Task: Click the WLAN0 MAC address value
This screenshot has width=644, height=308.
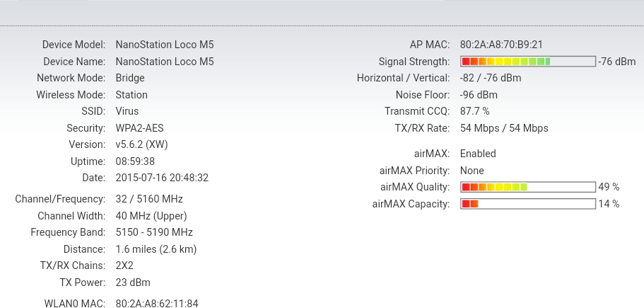Action: coord(156,304)
